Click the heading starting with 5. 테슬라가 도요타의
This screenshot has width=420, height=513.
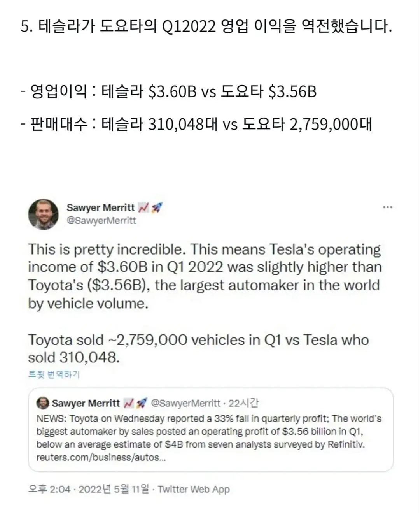[x=206, y=27]
